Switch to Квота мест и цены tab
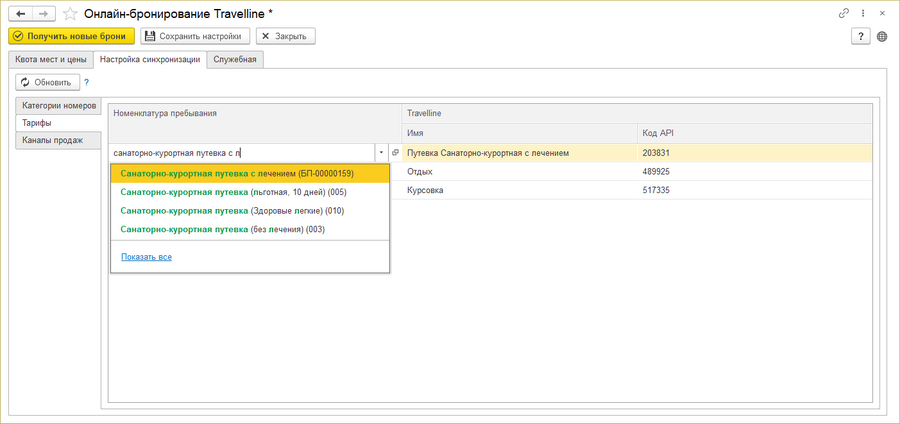The image size is (900, 424). [x=51, y=59]
